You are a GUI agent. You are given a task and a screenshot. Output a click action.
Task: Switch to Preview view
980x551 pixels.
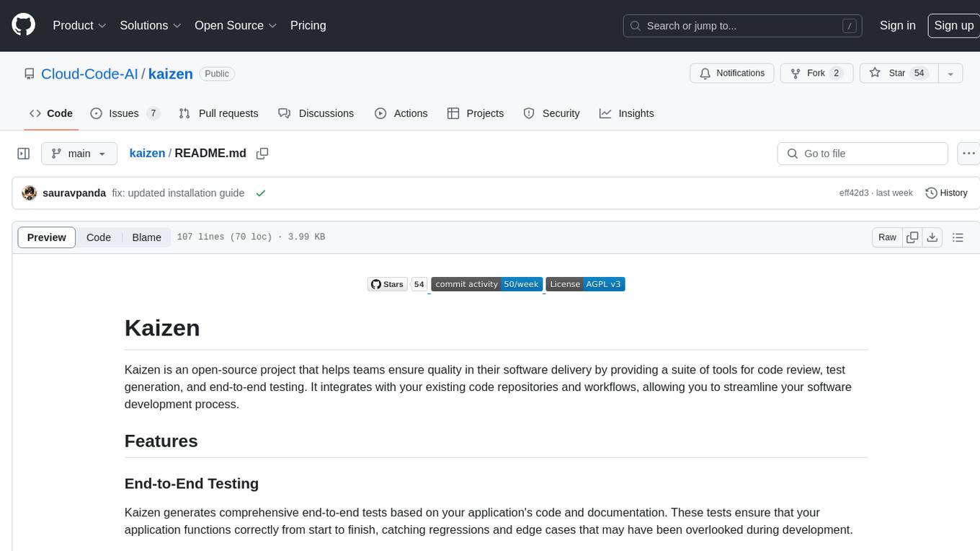pyautogui.click(x=47, y=237)
